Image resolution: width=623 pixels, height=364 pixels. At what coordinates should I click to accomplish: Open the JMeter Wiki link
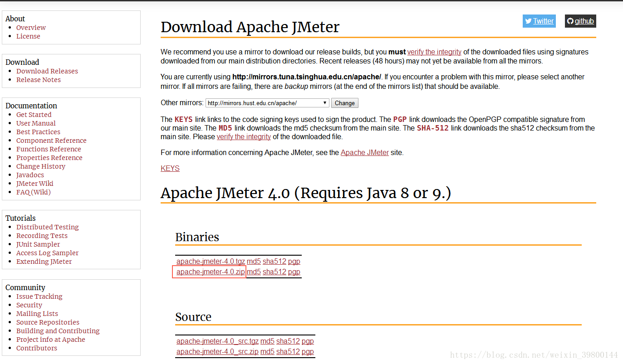[x=35, y=184]
